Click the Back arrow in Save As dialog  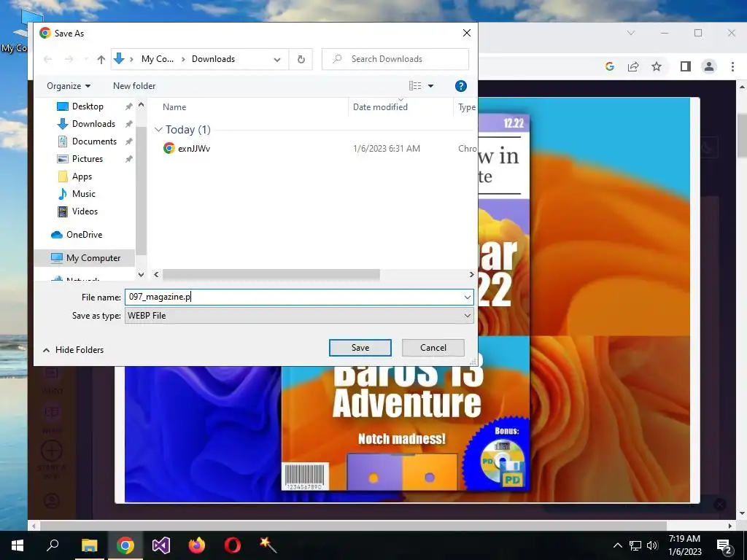(x=47, y=59)
